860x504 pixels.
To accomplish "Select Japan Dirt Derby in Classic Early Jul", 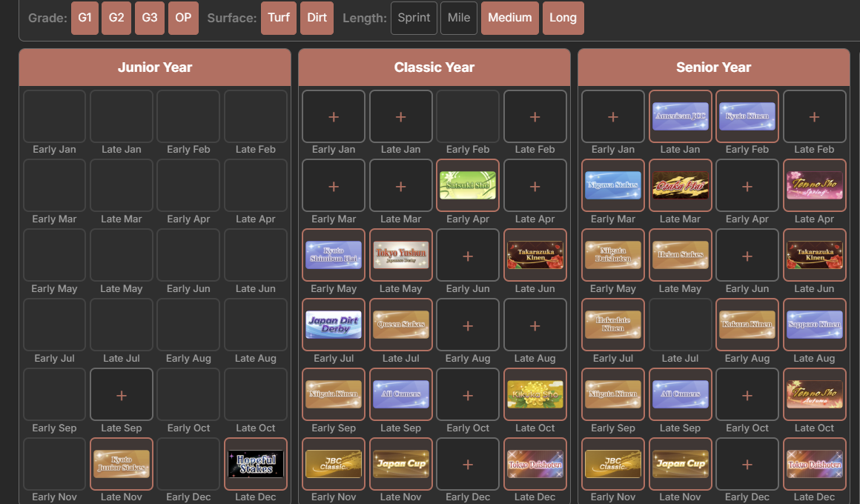I will click(x=334, y=325).
